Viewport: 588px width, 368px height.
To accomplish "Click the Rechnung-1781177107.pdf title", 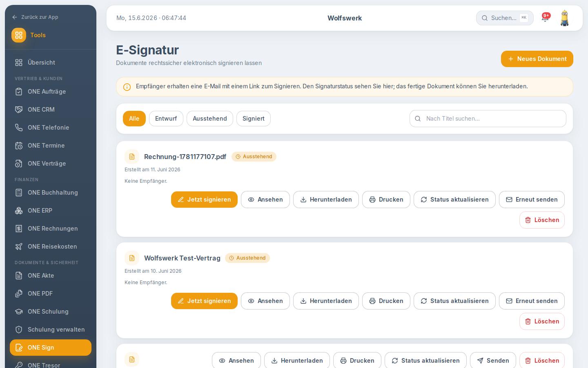I will (185, 157).
